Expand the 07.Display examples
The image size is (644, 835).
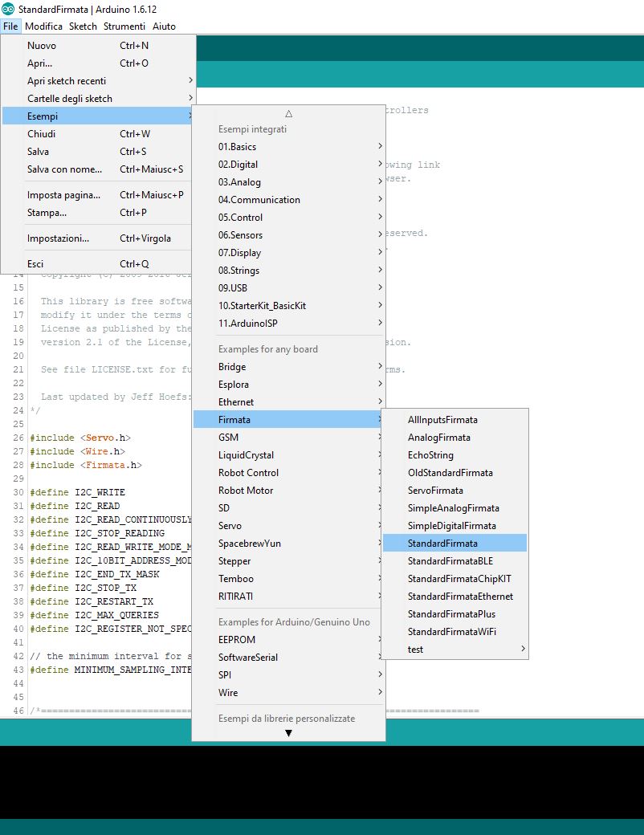pos(289,252)
